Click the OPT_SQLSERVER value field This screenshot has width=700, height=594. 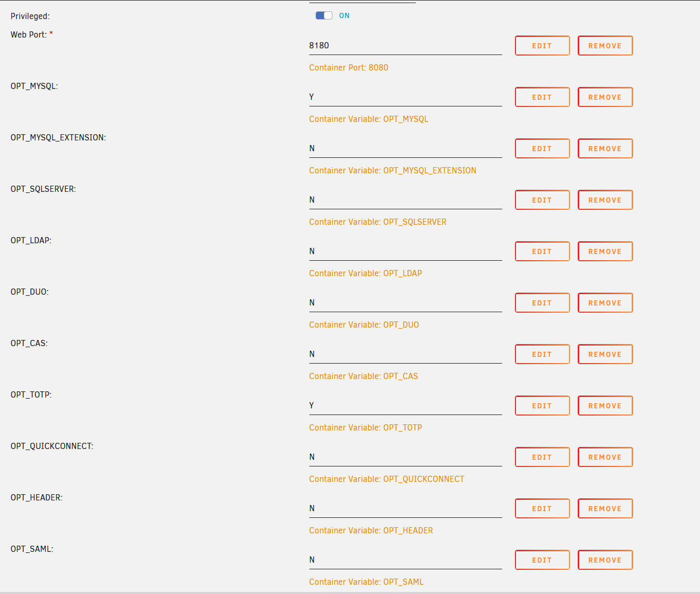click(x=406, y=200)
